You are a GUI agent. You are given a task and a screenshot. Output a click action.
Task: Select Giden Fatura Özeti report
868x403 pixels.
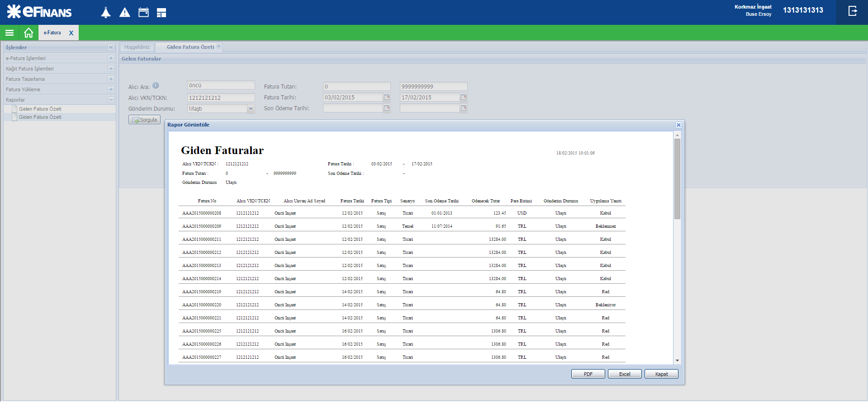40,117
